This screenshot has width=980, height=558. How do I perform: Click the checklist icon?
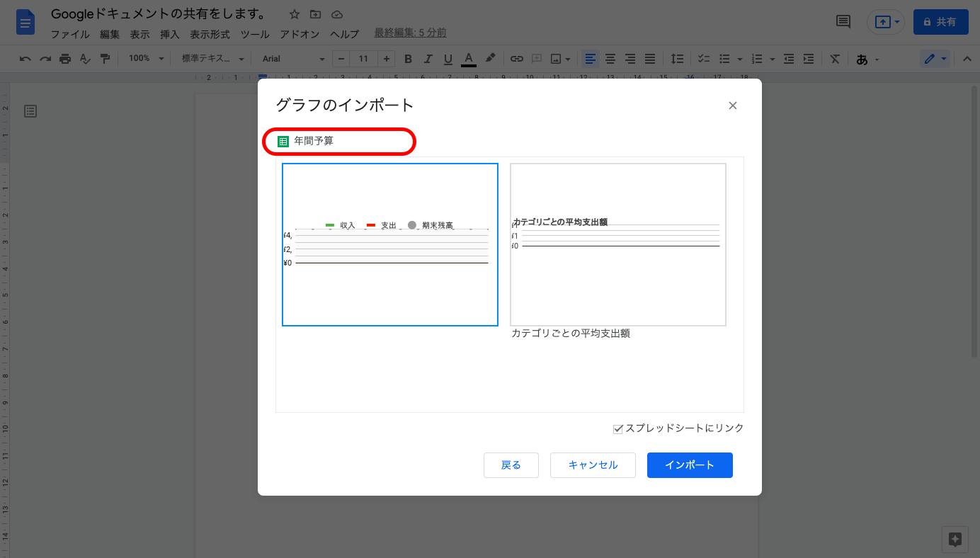click(704, 59)
